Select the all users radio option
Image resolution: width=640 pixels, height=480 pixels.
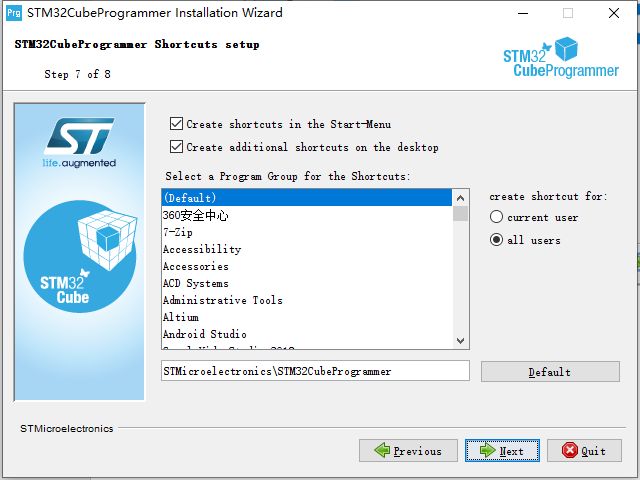click(496, 240)
